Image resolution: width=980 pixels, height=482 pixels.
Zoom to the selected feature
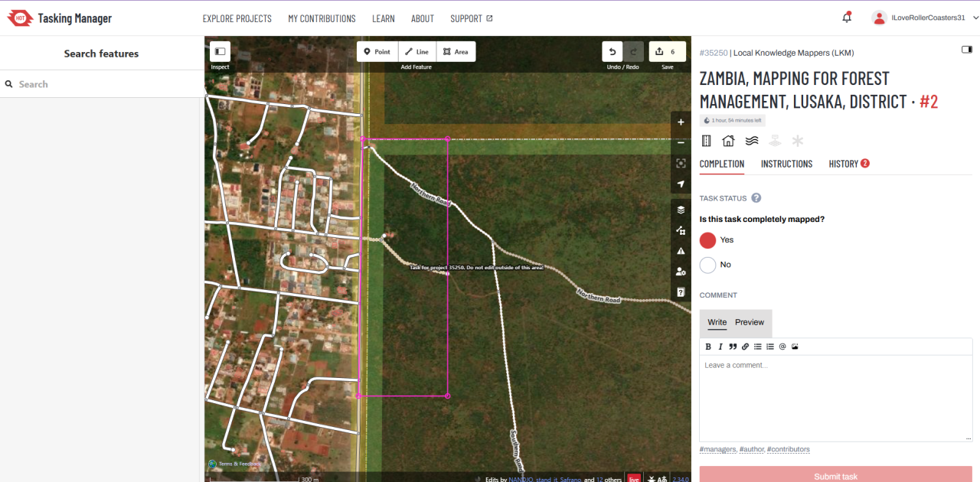click(x=681, y=163)
